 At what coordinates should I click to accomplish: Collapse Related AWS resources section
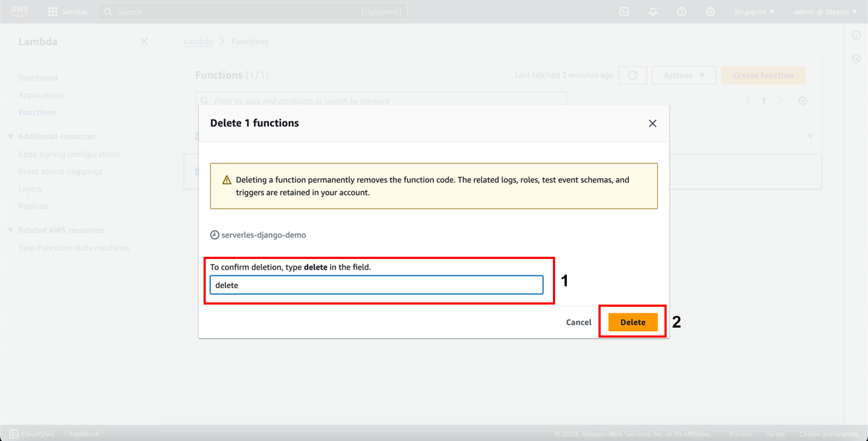pos(10,230)
